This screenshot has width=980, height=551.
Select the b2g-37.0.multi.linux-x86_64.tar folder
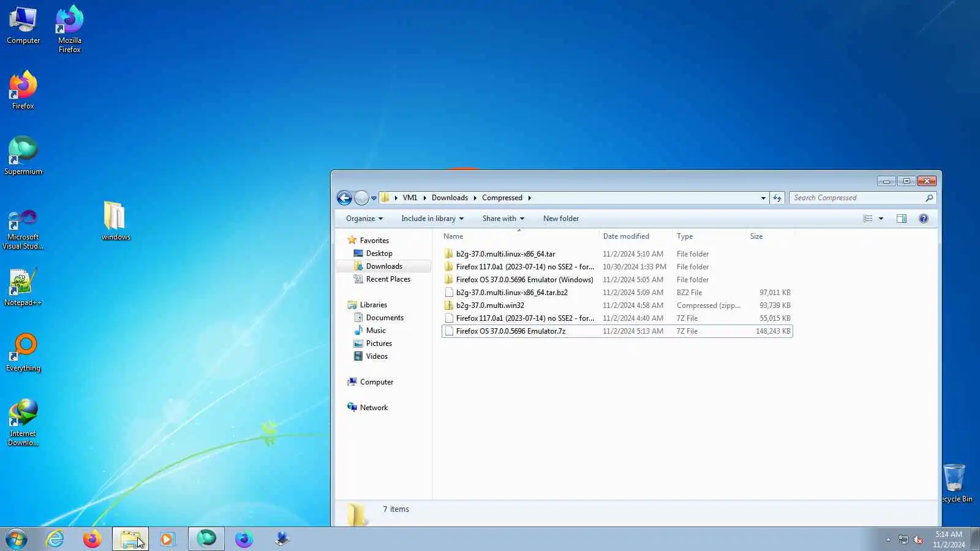[617, 254]
